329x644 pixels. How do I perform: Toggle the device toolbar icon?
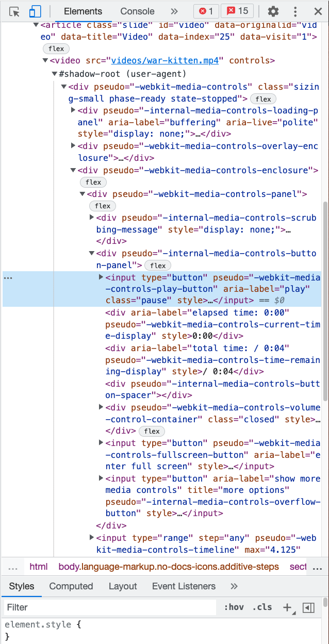coord(35,11)
